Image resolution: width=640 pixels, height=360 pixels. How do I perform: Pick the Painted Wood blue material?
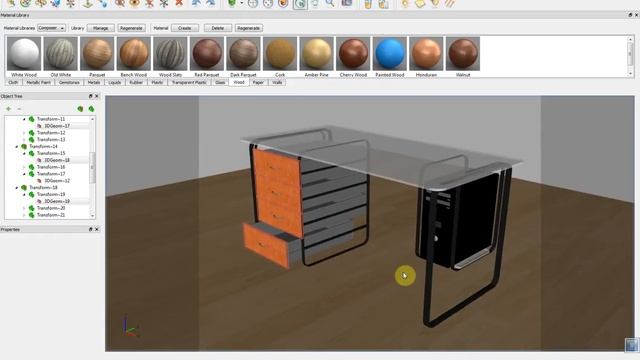(390, 54)
